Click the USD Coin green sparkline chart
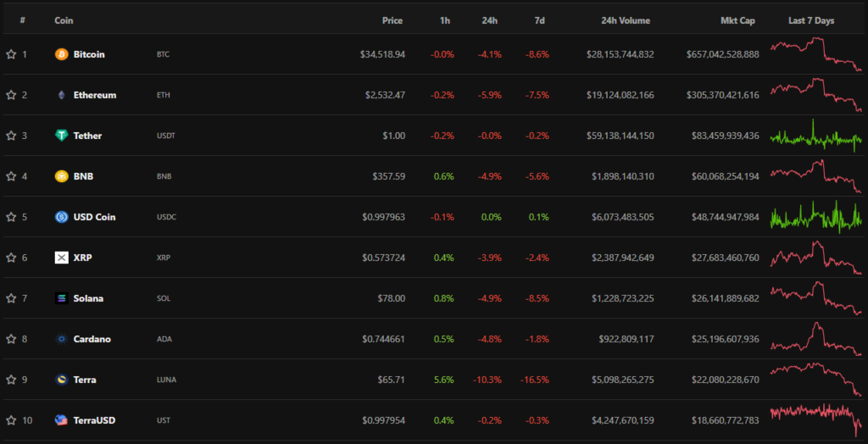This screenshot has width=868, height=444. pos(815,216)
